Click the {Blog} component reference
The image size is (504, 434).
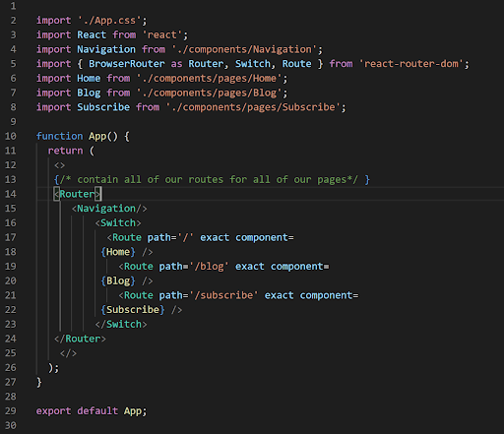click(118, 280)
